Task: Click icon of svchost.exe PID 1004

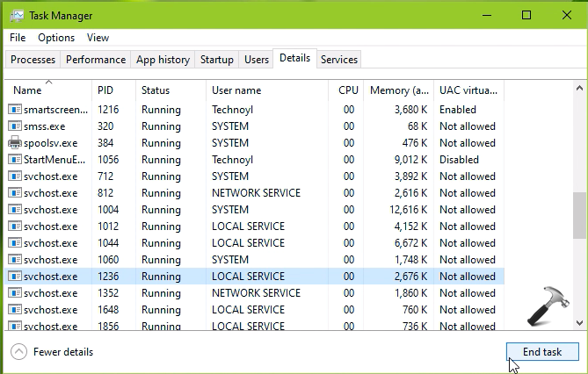Action: 15,210
